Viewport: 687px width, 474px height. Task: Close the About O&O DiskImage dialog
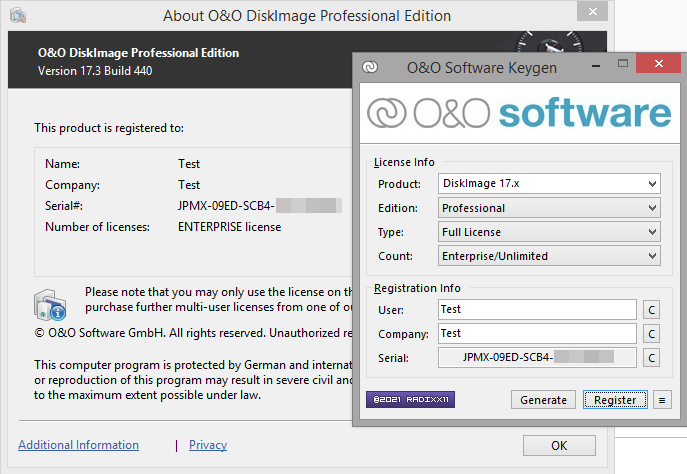(592, 12)
